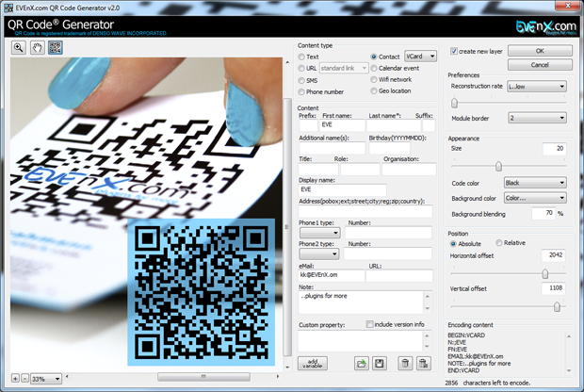Click the Additional name(s) input field
Screen dimensions: 584x392
point(332,148)
